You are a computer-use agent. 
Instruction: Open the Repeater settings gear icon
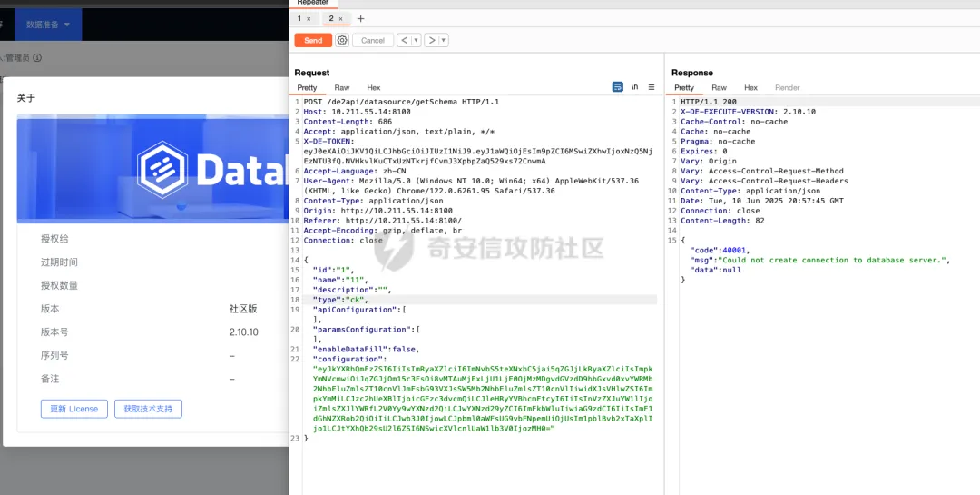point(342,40)
